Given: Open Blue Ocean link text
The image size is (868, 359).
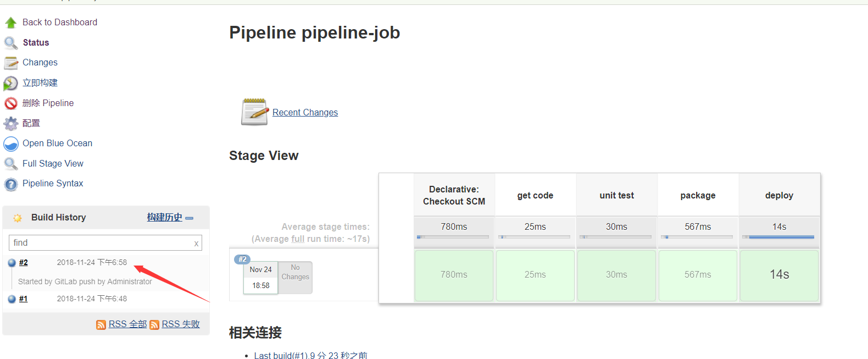Looking at the screenshot, I should point(58,143).
